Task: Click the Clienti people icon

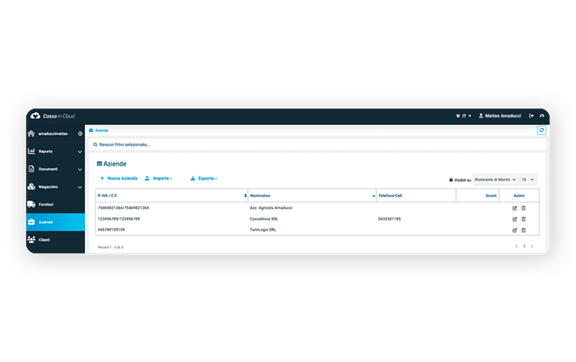Action: pyautogui.click(x=31, y=240)
